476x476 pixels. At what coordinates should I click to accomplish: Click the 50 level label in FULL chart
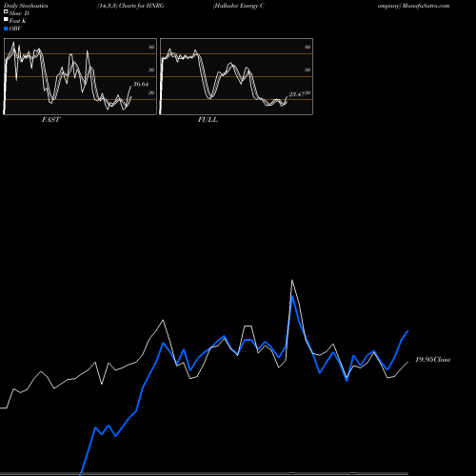click(307, 69)
